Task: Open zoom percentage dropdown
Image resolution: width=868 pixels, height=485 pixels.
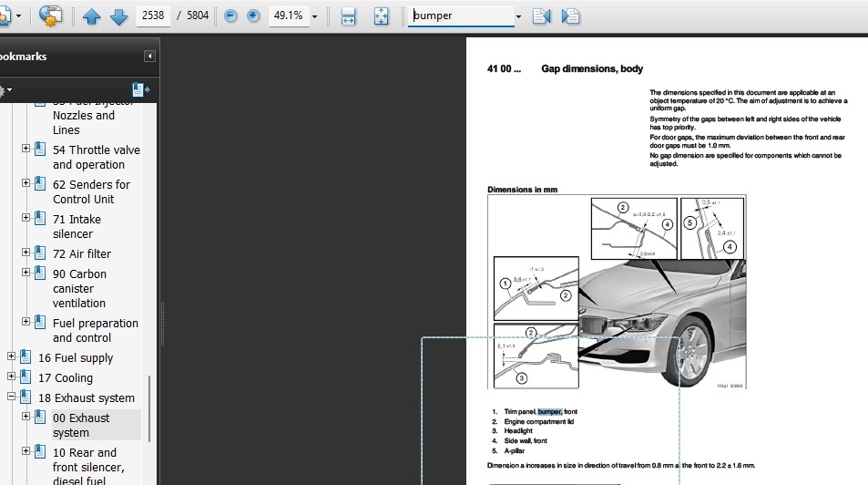Action: [x=315, y=16]
